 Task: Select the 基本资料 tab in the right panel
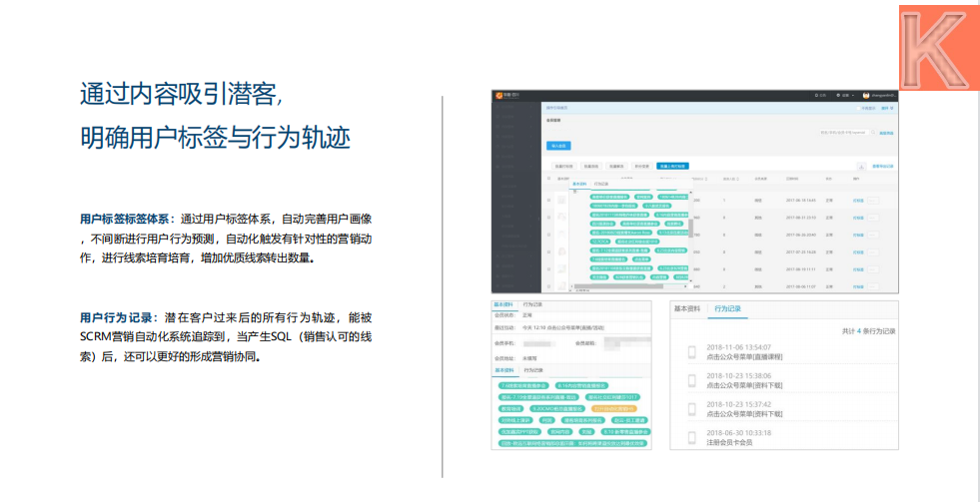coord(690,310)
